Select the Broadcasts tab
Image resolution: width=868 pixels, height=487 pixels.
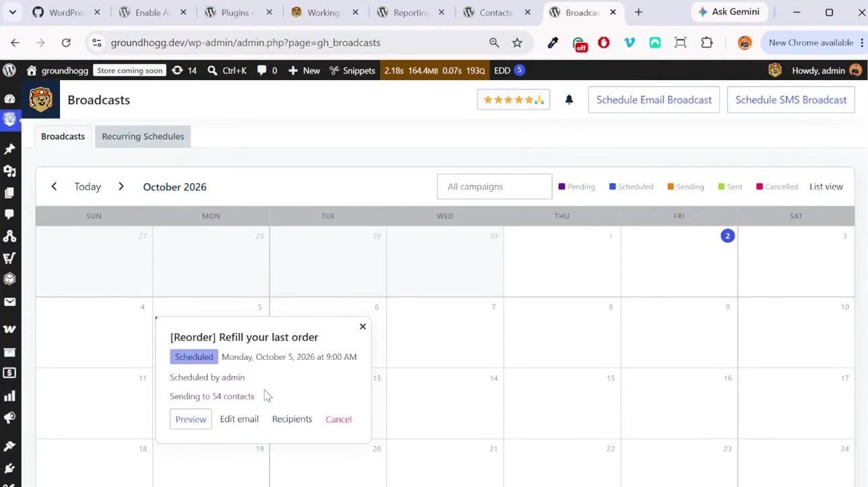pyautogui.click(x=63, y=136)
